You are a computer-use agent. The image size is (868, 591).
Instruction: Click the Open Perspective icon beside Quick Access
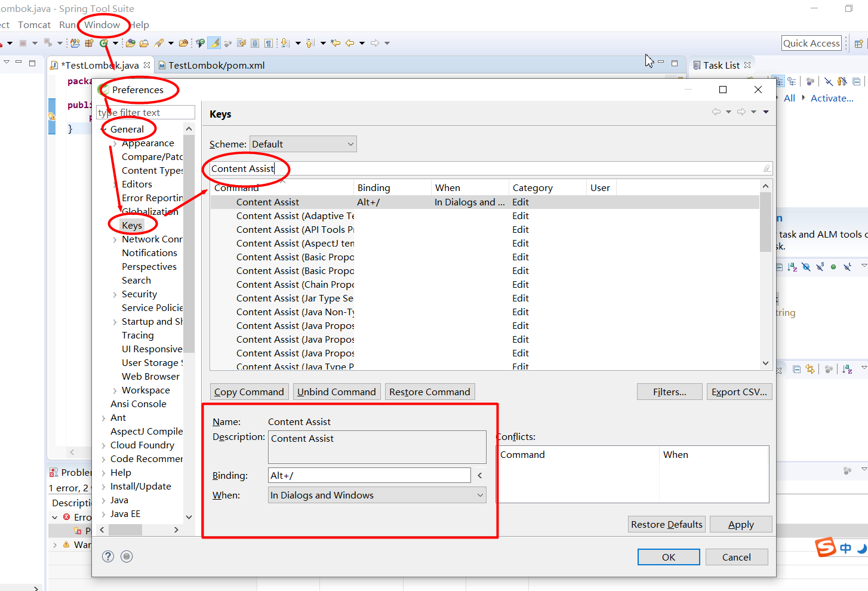tap(858, 44)
